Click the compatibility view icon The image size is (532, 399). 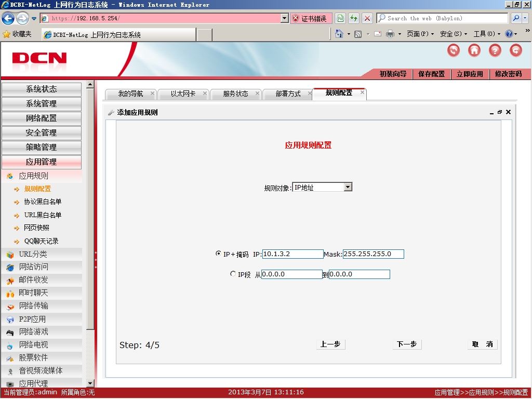point(340,18)
